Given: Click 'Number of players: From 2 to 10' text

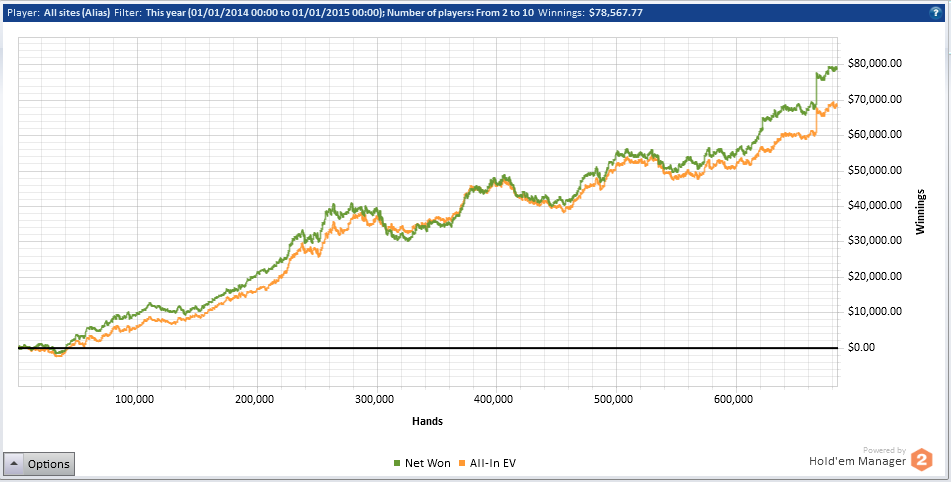Looking at the screenshot, I should pos(460,12).
